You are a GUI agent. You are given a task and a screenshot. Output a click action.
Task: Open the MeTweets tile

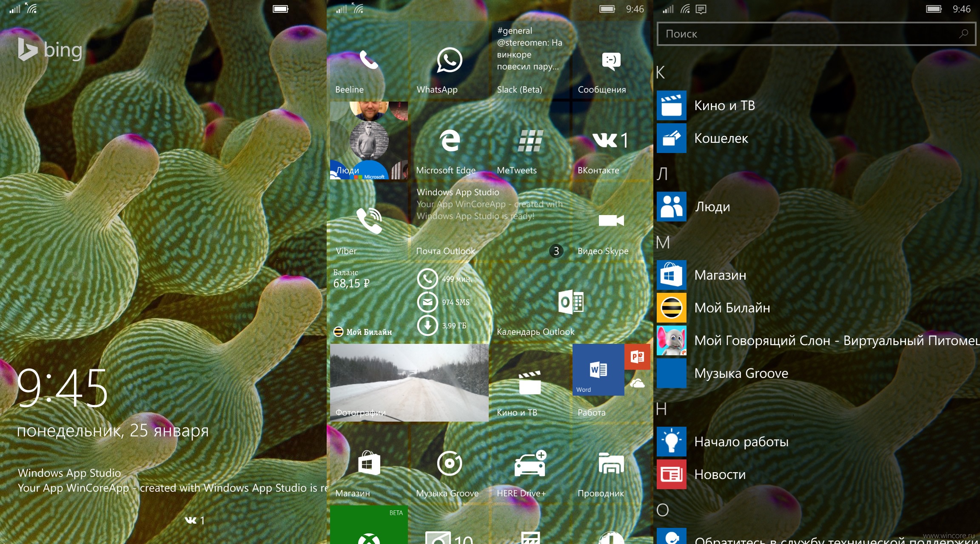(530, 141)
